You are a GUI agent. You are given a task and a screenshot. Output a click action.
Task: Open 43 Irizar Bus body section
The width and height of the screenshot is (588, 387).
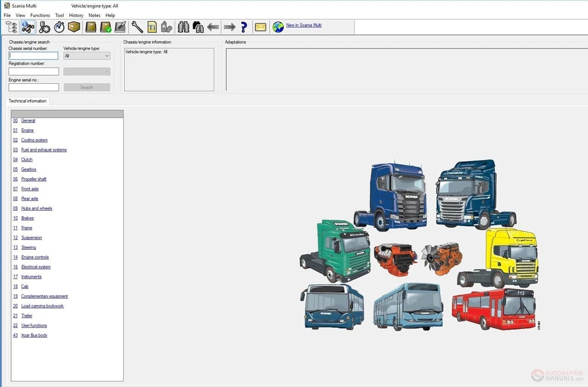coord(34,335)
